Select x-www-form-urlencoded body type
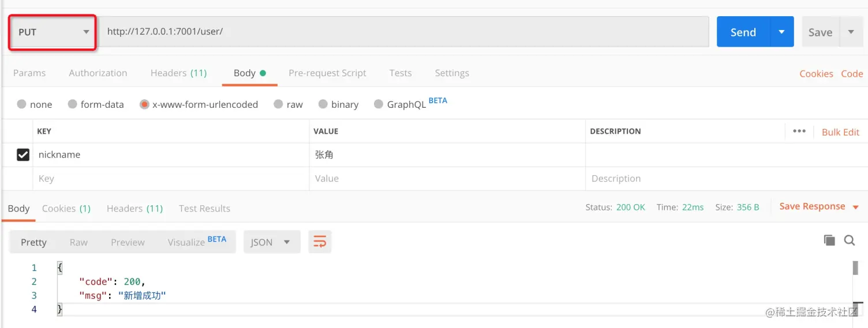The width and height of the screenshot is (868, 328). (199, 104)
